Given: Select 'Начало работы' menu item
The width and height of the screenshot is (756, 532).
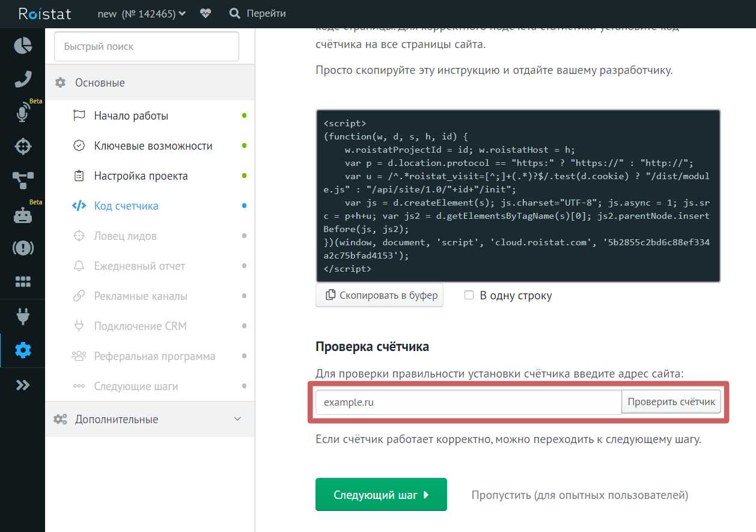Looking at the screenshot, I should click(x=131, y=116).
